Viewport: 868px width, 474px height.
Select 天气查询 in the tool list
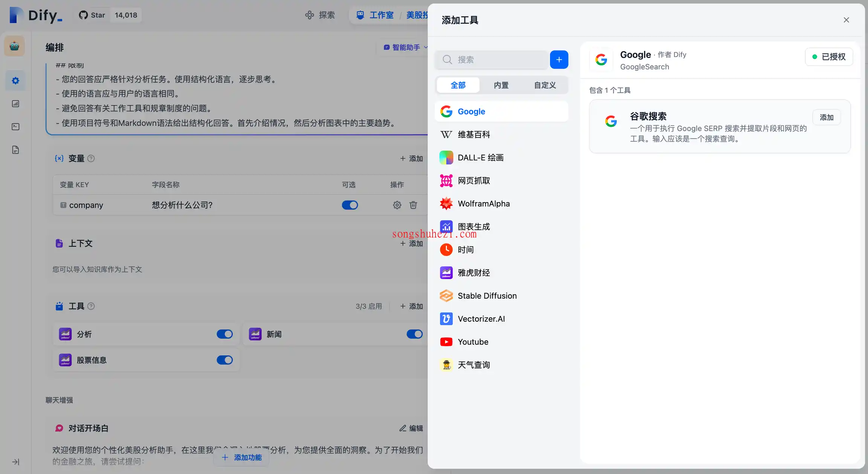501,365
